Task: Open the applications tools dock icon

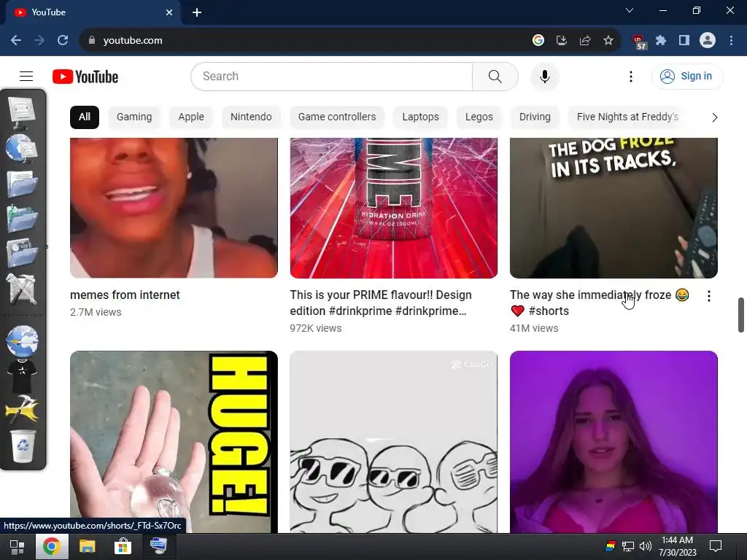Action: (x=21, y=289)
